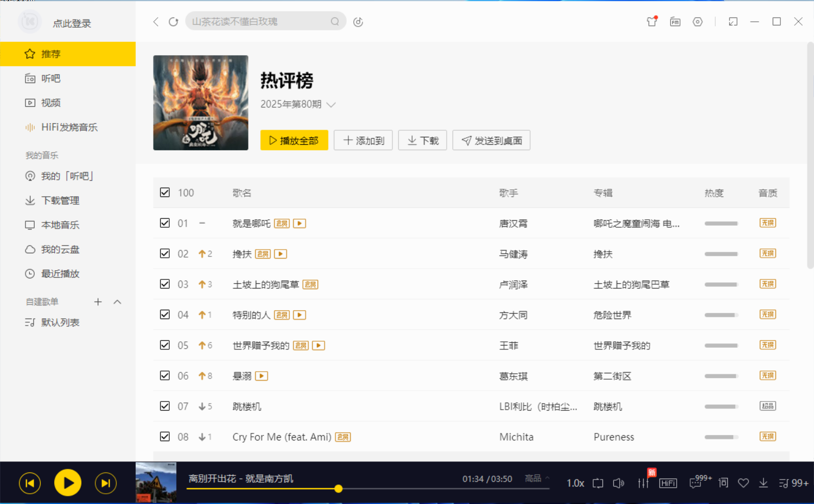Uncheck the checkbox for song 04 特别的人
Screen dimensions: 814x504
[165, 314]
